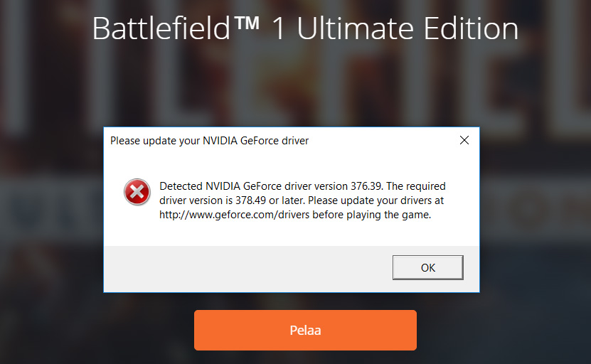Viewport: 591px width, 364px height.
Task: Close the NVIDIA driver dialog with X
Action: click(464, 140)
